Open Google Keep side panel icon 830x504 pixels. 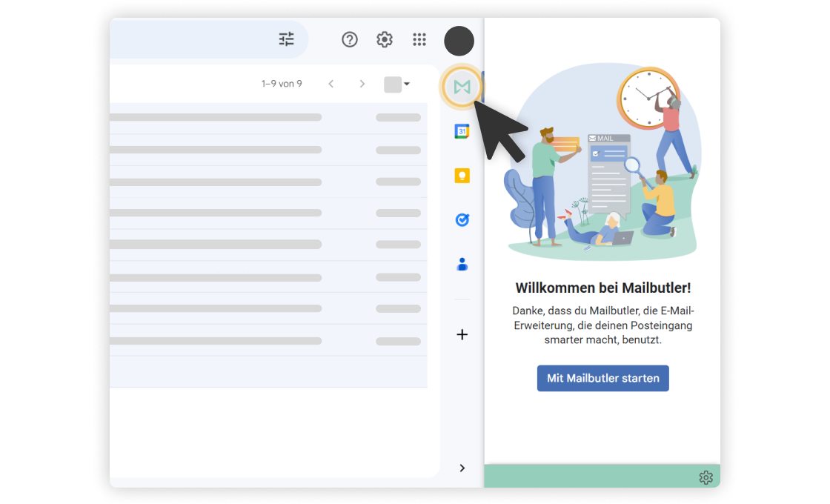(462, 175)
